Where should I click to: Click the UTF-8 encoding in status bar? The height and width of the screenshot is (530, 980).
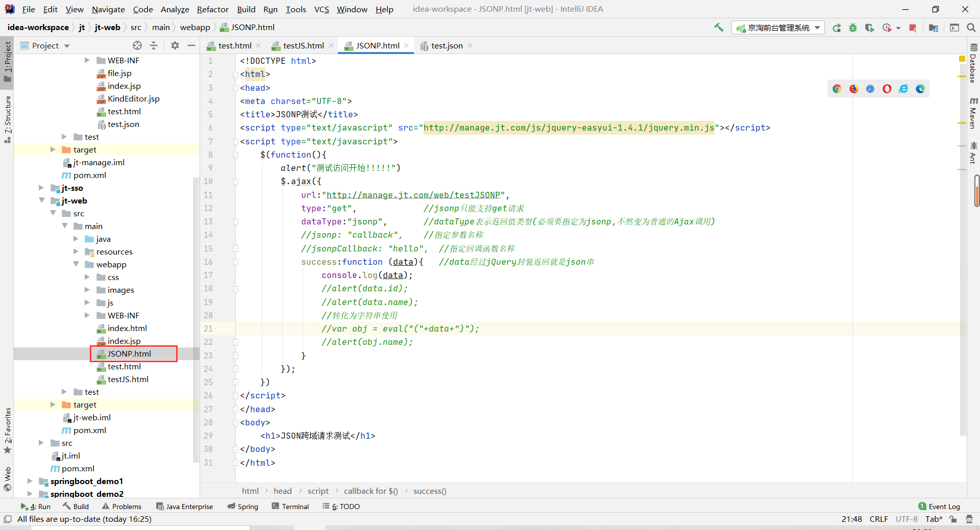pos(906,519)
